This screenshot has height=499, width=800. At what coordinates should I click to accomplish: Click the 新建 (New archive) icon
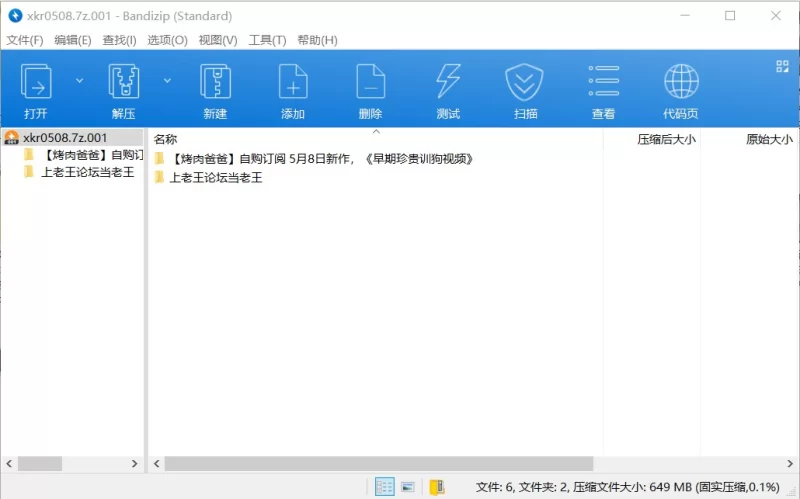[x=214, y=82]
